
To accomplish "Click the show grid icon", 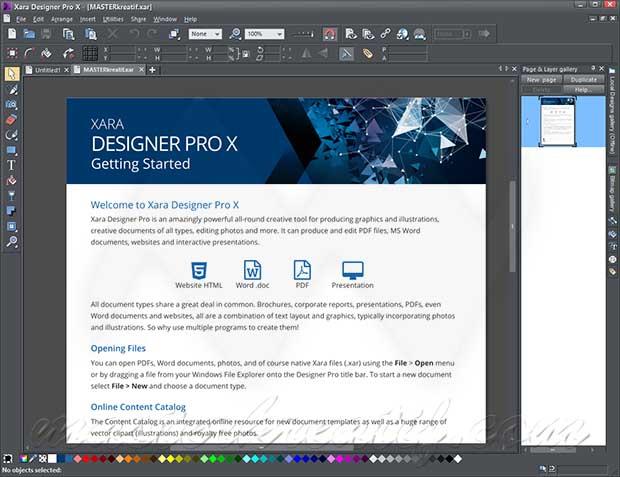I will (90, 53).
